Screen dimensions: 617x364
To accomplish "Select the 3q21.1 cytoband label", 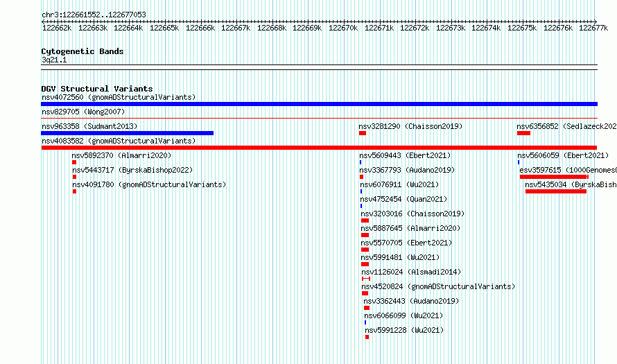I will 54,60.
